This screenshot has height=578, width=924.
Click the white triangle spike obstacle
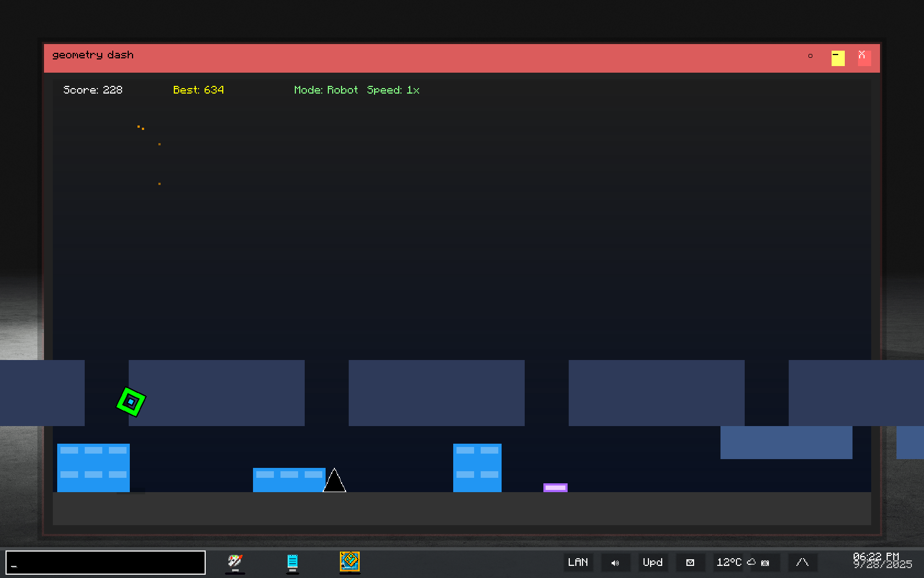coord(334,482)
